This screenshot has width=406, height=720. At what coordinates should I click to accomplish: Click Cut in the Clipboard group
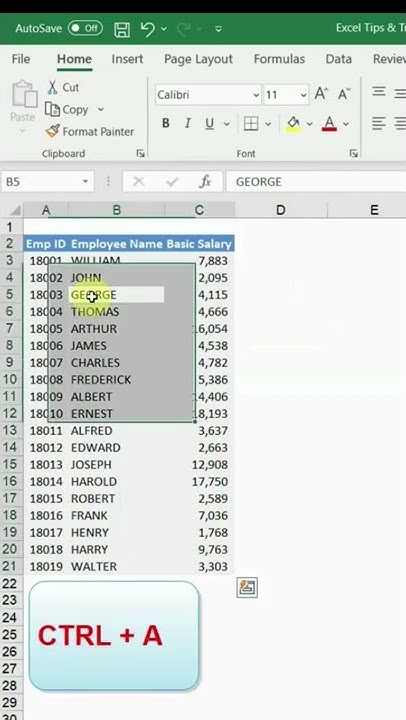click(63, 87)
